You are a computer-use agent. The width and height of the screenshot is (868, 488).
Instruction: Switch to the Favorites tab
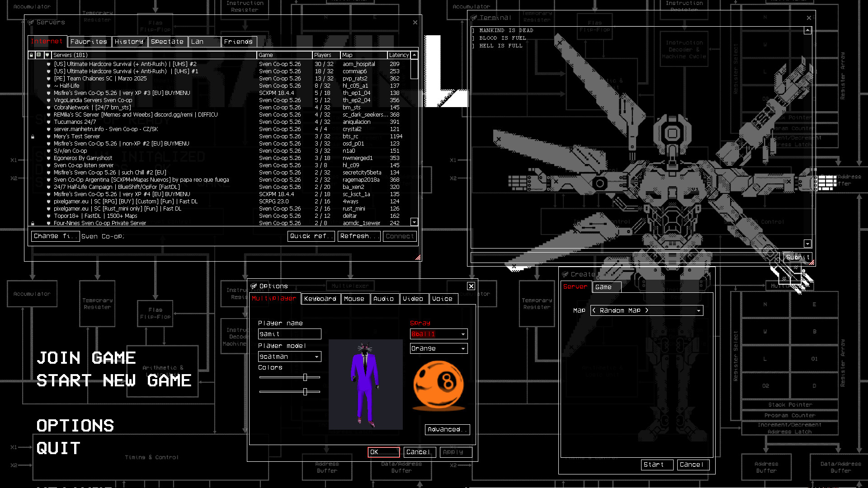pyautogui.click(x=89, y=41)
